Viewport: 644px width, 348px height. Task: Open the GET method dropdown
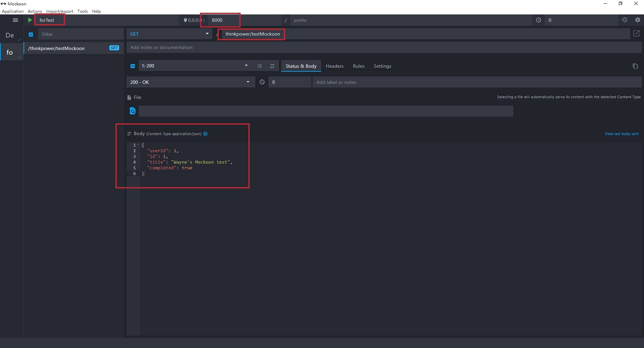pos(169,34)
